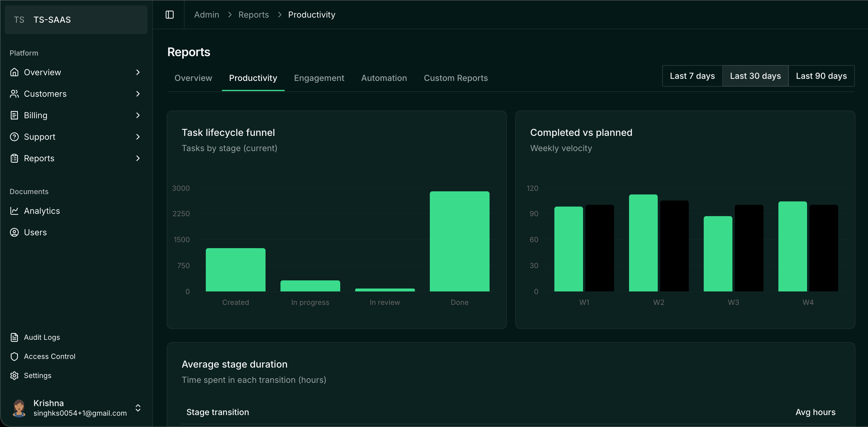Select the Last 7 days range
This screenshot has height=427, width=868.
coord(692,76)
